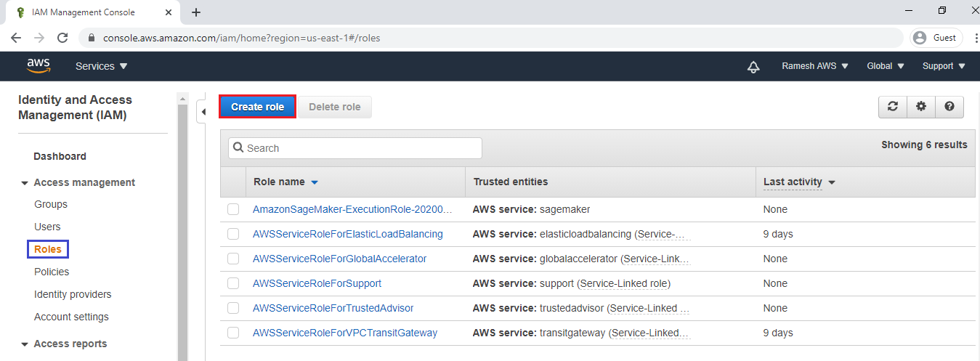
Task: Click the sagemaker trusted entity cell
Action: point(531,209)
